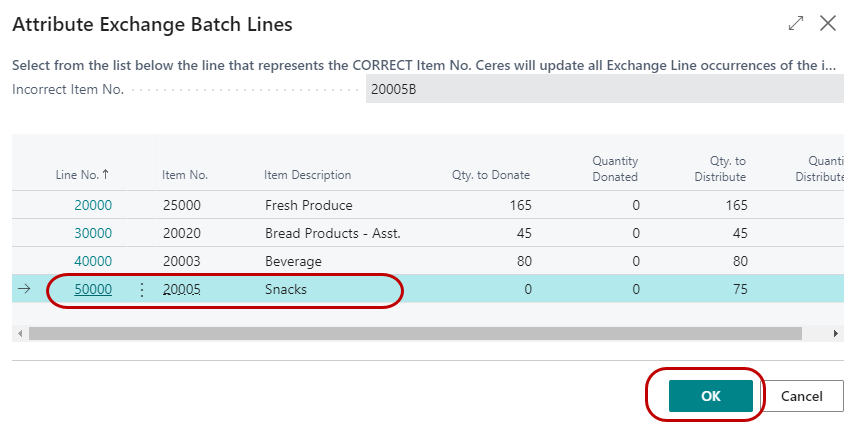Click the 50000 line number link

[93, 289]
